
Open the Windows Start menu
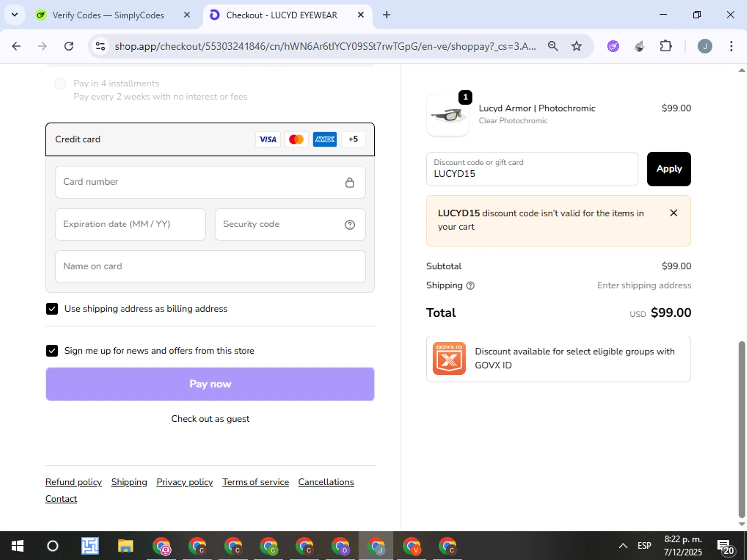coord(17,546)
